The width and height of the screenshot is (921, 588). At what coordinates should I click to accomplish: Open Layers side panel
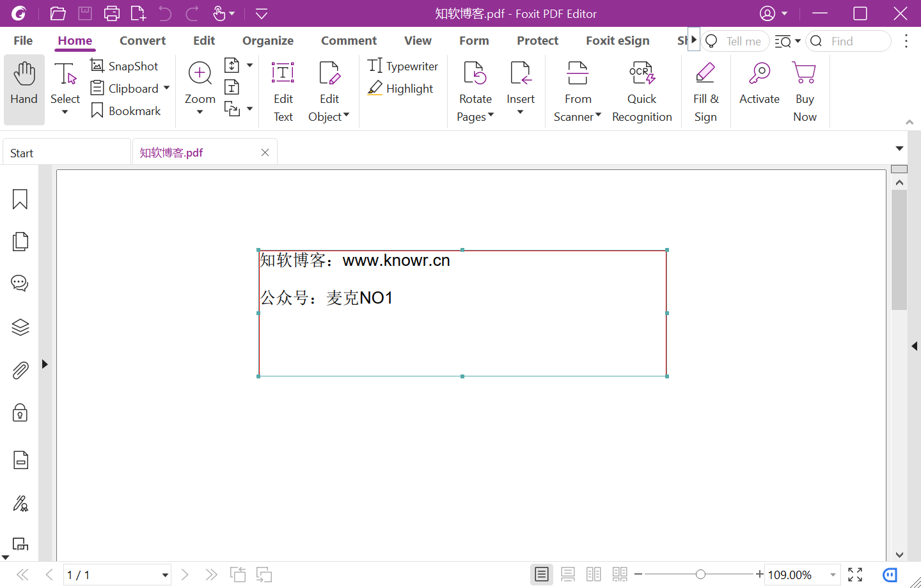pyautogui.click(x=20, y=327)
